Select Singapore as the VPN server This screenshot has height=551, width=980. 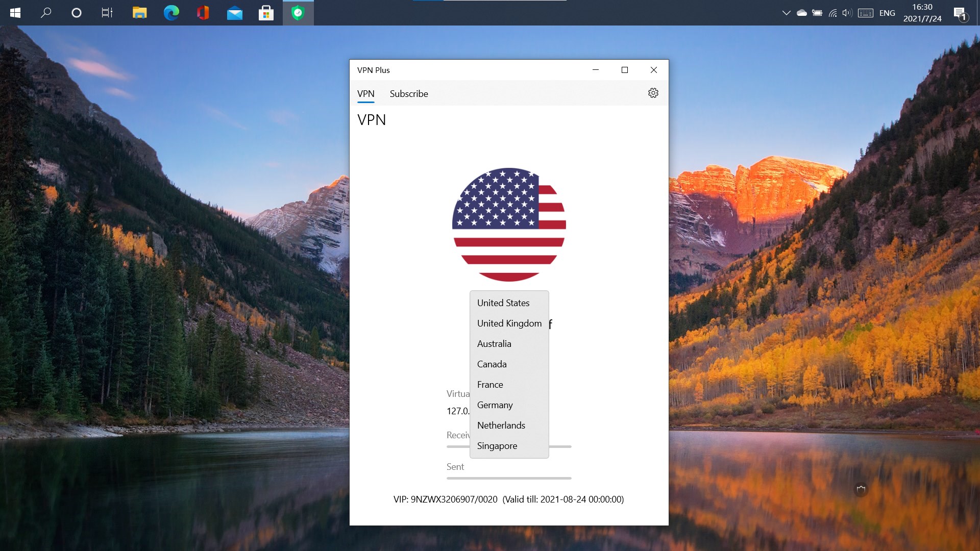(497, 445)
